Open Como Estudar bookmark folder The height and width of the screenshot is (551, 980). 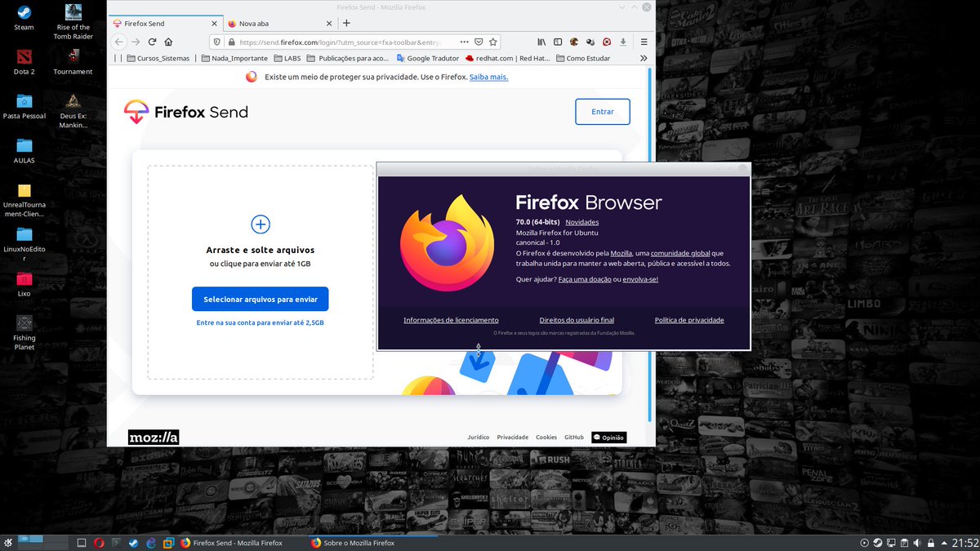pyautogui.click(x=583, y=58)
